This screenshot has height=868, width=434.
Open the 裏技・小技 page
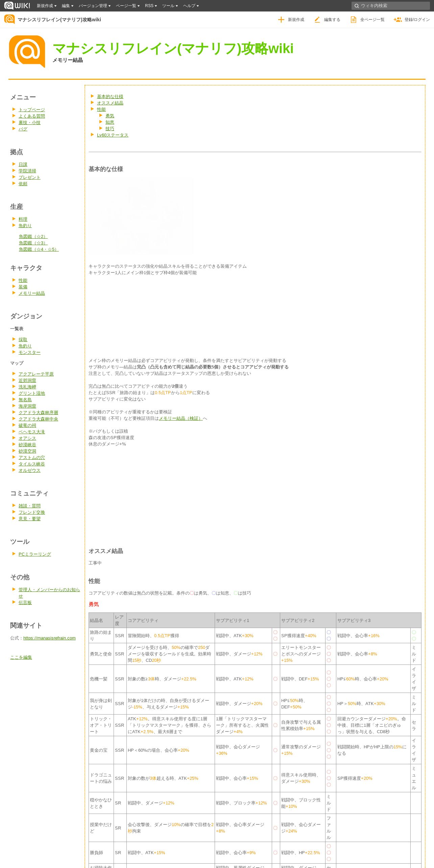29,123
